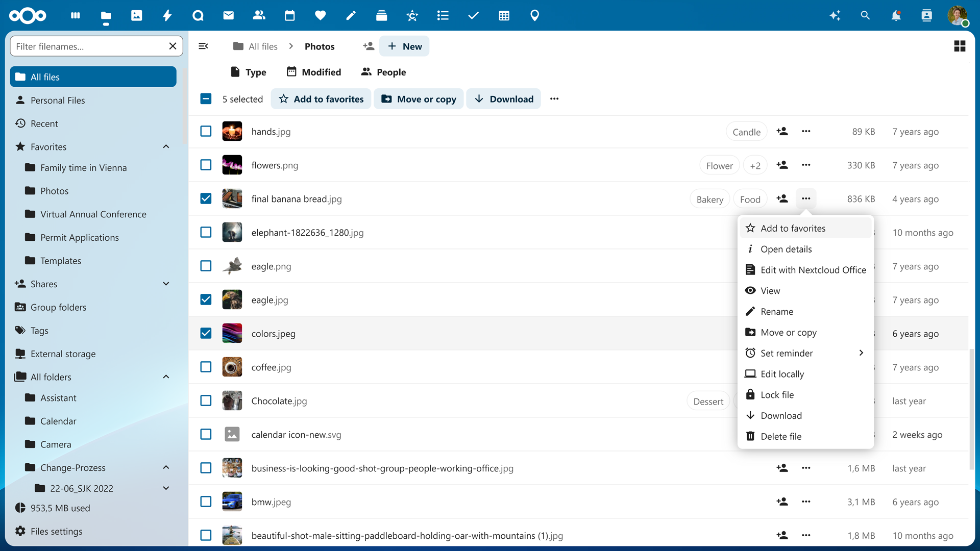This screenshot has width=980, height=551.
Task: Expand the Shares section
Action: point(166,284)
